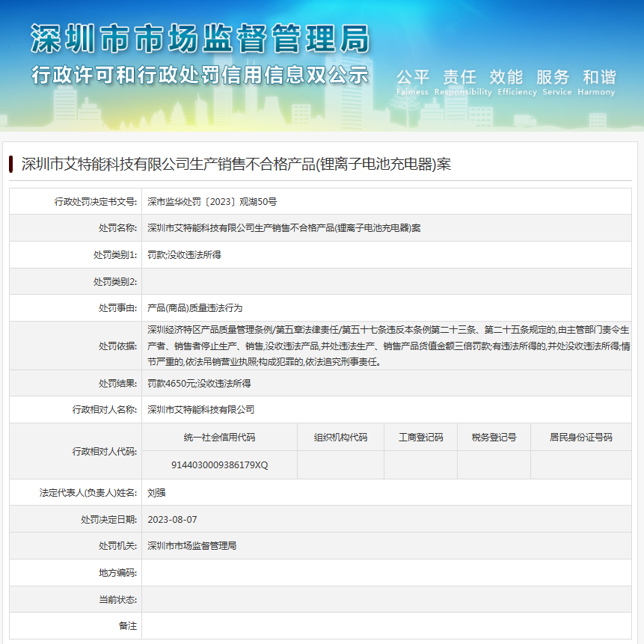Select the document number 深市监华处罚〔2023〕观湖50号
Viewport: 644px width, 644px height.
pos(212,202)
